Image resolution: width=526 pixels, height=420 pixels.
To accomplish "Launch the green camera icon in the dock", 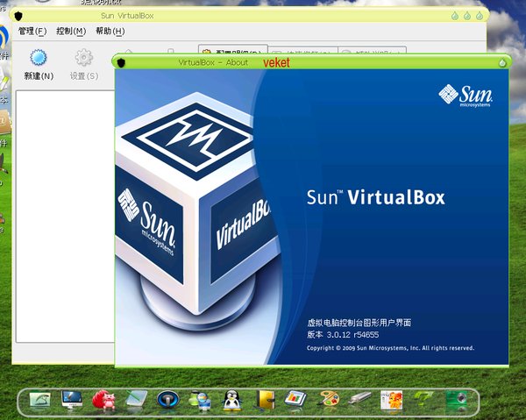I will (x=456, y=400).
